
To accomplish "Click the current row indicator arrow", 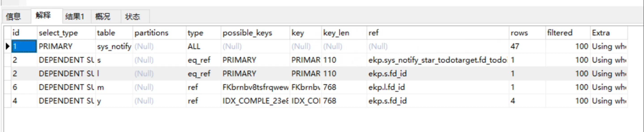I will click(8, 46).
